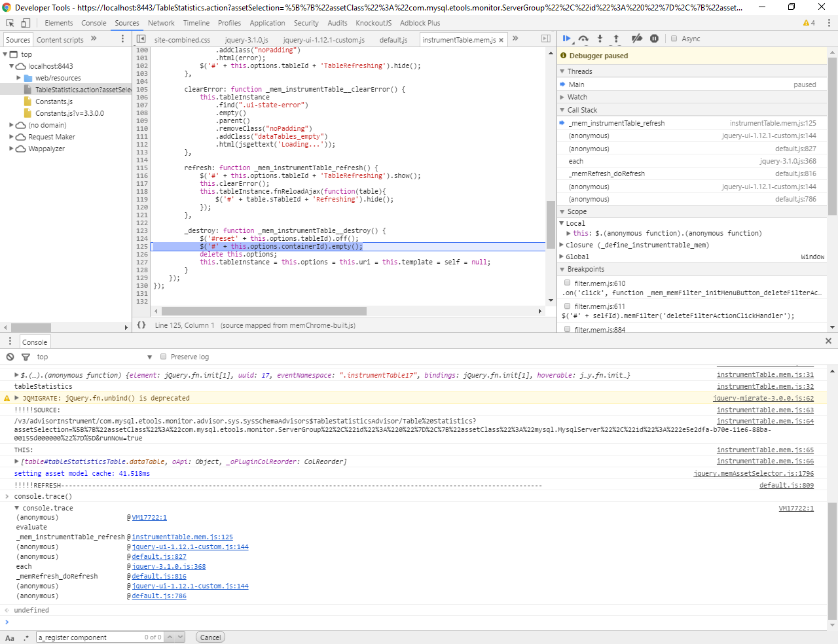Cancel the search bar
The image size is (838, 644).
point(210,637)
